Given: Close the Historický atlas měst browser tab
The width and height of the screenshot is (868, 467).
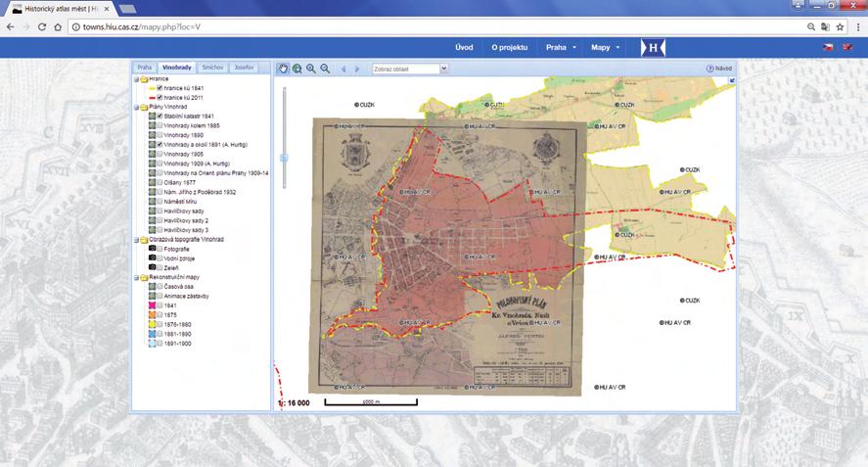Looking at the screenshot, I should pyautogui.click(x=107, y=9).
